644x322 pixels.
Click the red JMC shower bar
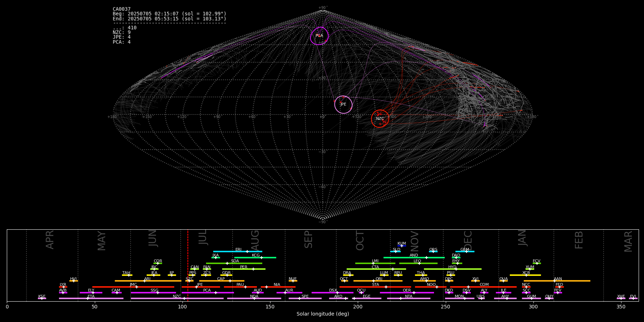(133, 287)
